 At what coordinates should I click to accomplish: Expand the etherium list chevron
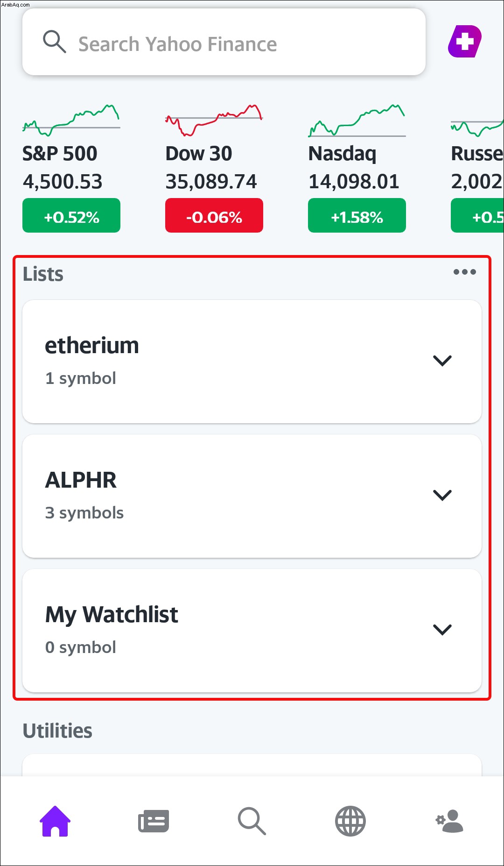(442, 361)
